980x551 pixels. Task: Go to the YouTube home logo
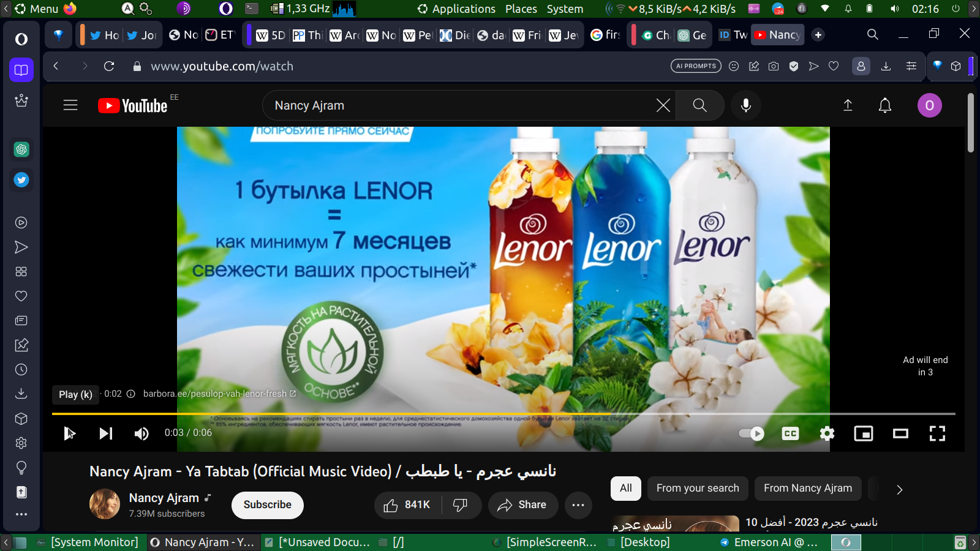[x=133, y=106]
